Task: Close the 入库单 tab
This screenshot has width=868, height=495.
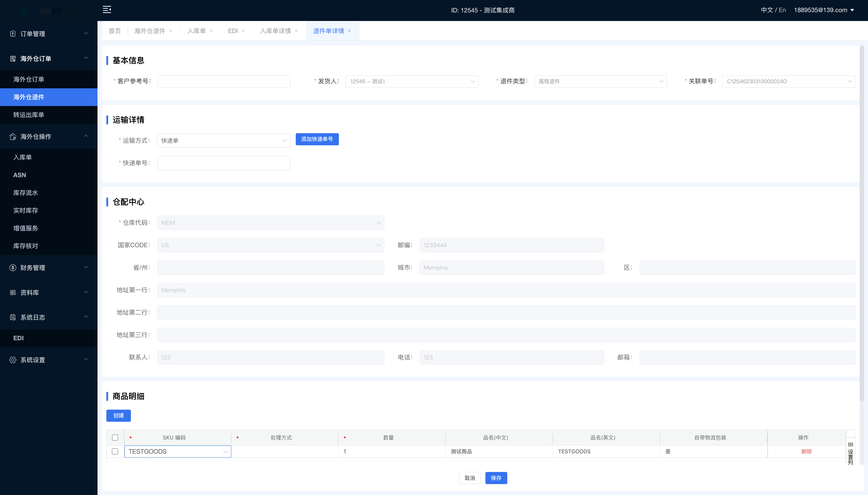Action: (x=212, y=31)
